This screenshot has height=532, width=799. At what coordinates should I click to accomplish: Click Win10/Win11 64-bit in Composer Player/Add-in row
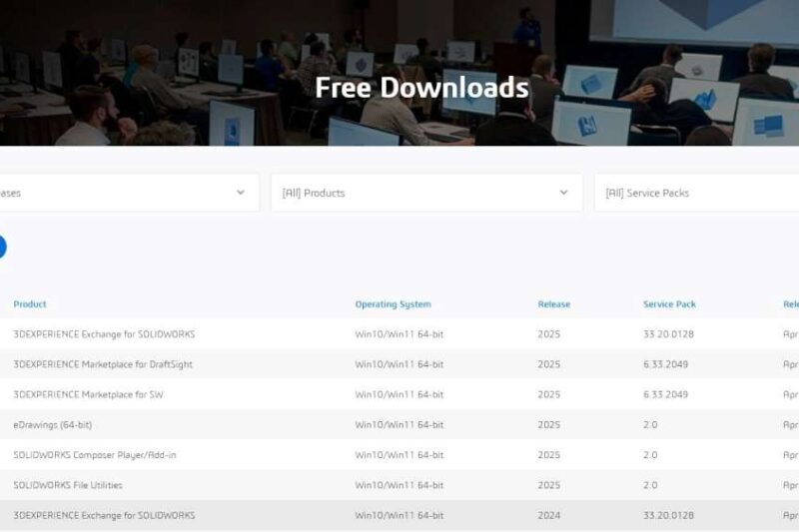(x=399, y=454)
